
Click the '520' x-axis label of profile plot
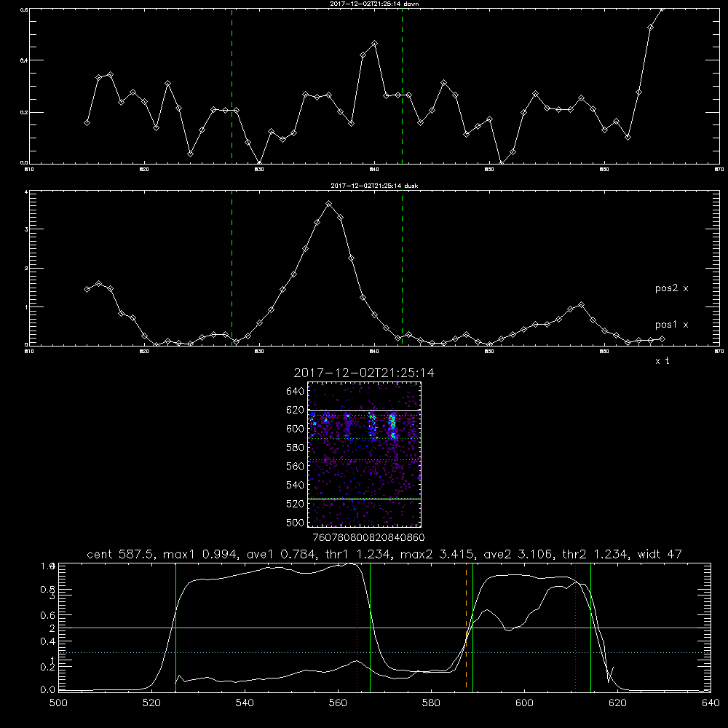[x=151, y=703]
